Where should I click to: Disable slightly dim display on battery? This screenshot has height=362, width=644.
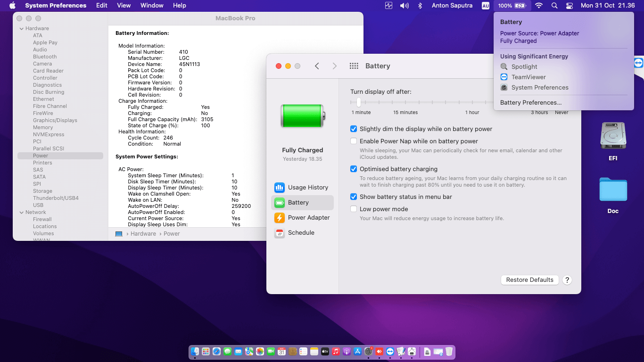pos(354,129)
